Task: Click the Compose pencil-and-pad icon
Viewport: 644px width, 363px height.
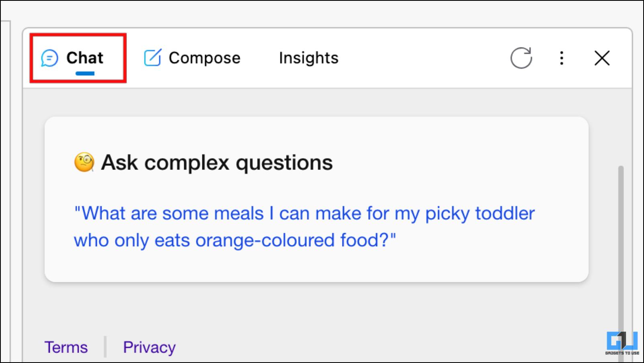Action: [x=153, y=57]
